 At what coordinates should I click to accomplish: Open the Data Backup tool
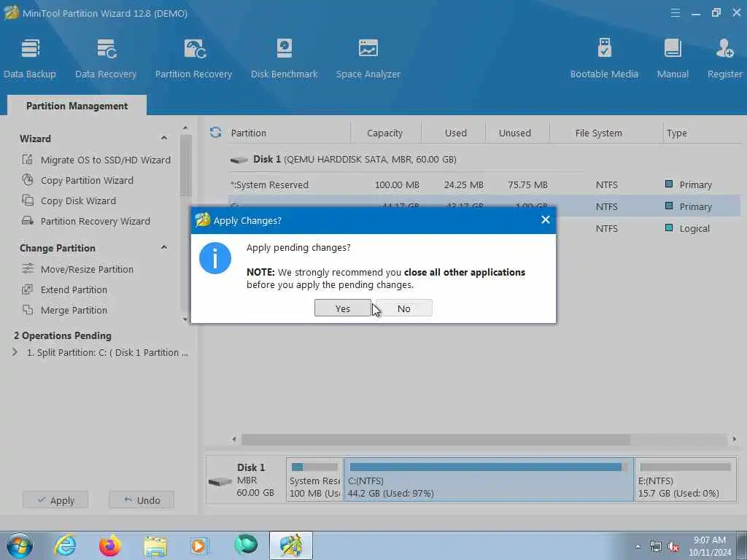click(30, 58)
